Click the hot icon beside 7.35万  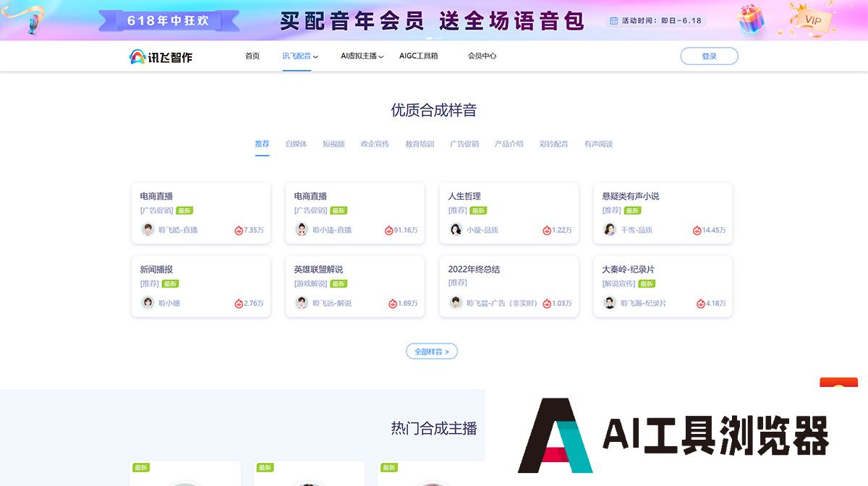coord(239,230)
